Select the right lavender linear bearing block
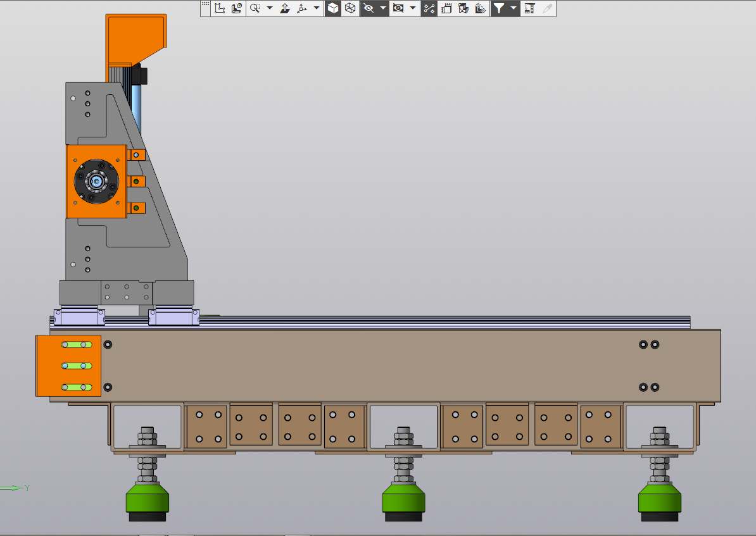Image resolution: width=756 pixels, height=536 pixels. (173, 317)
